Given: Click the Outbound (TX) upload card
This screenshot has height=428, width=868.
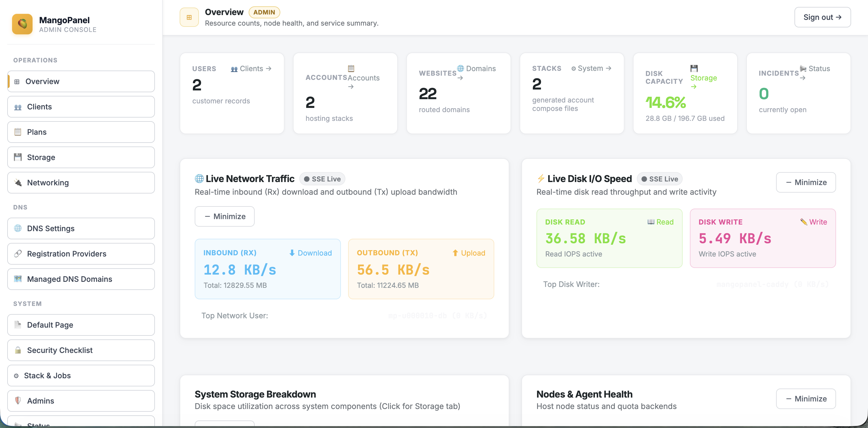Looking at the screenshot, I should (x=421, y=269).
